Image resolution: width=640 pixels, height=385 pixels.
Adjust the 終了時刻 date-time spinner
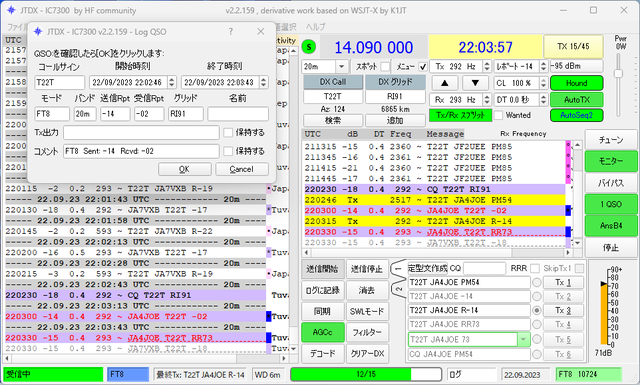(x=264, y=82)
